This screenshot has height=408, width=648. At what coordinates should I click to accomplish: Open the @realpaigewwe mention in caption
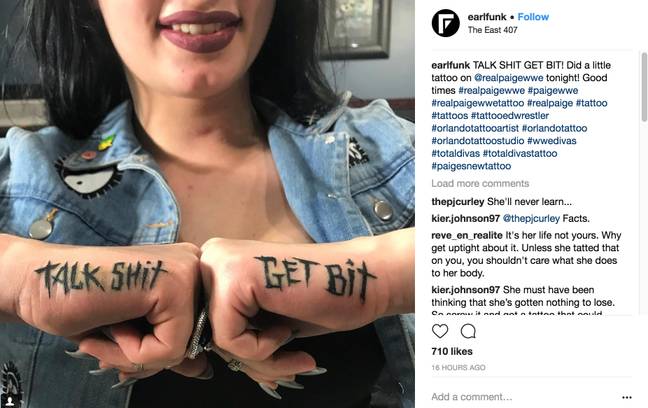click(508, 78)
